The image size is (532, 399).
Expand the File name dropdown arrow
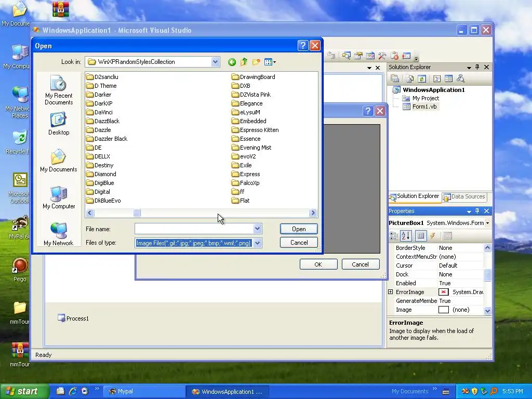[x=257, y=229]
